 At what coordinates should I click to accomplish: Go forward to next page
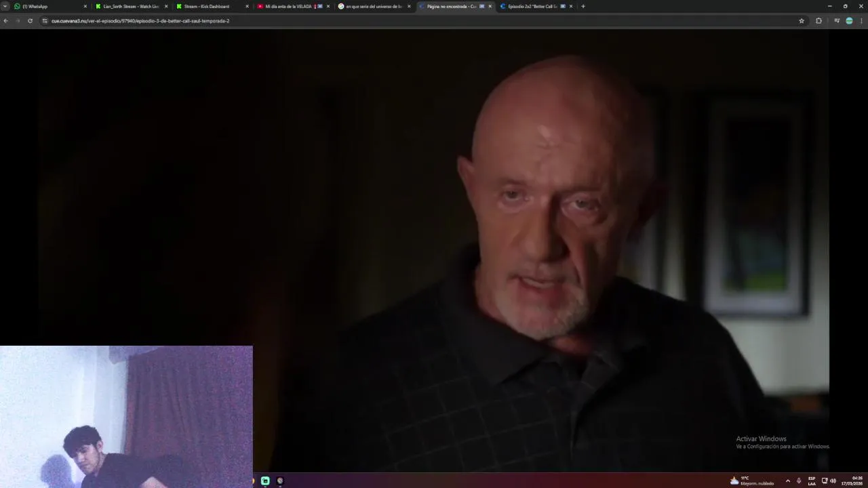(18, 20)
